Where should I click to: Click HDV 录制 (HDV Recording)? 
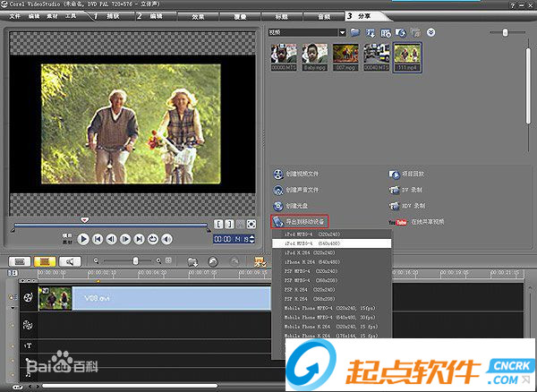pos(407,206)
